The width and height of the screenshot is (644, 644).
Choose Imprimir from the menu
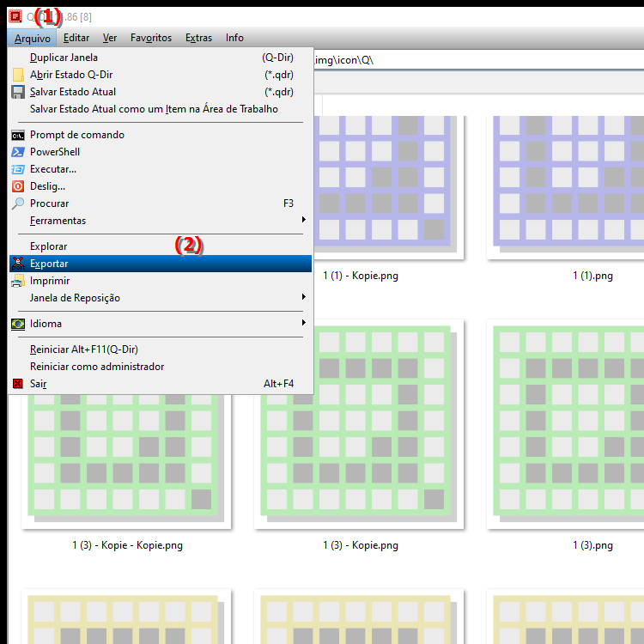point(161,281)
